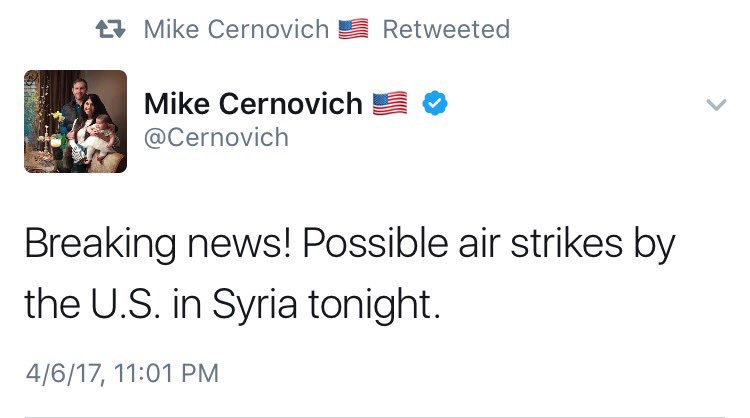The image size is (750, 418).
Task: Click Mike Cernovich name in retweeted header
Action: (236, 29)
